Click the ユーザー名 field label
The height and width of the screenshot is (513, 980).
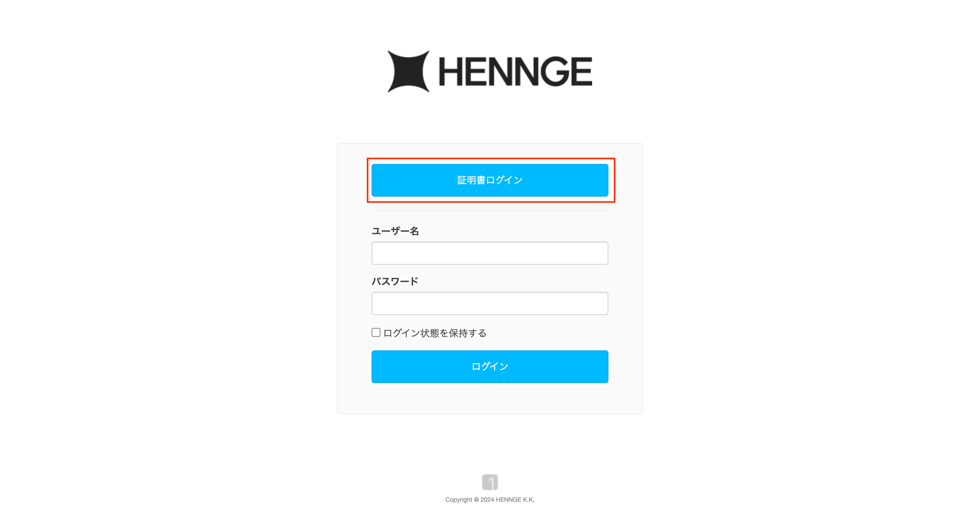tap(395, 231)
